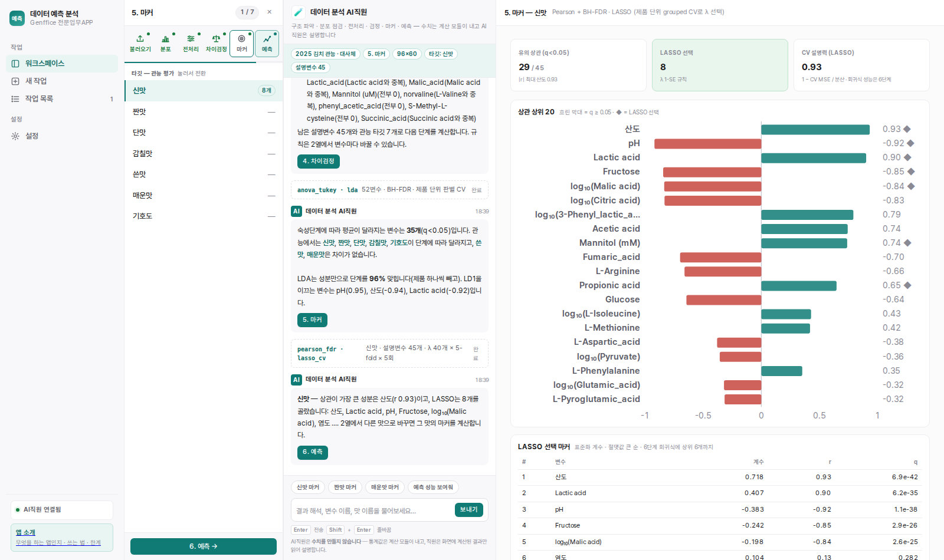Viewport: 944px width, 560px height.
Task: Click the 타깃: 신맛 chip
Action: (441, 54)
